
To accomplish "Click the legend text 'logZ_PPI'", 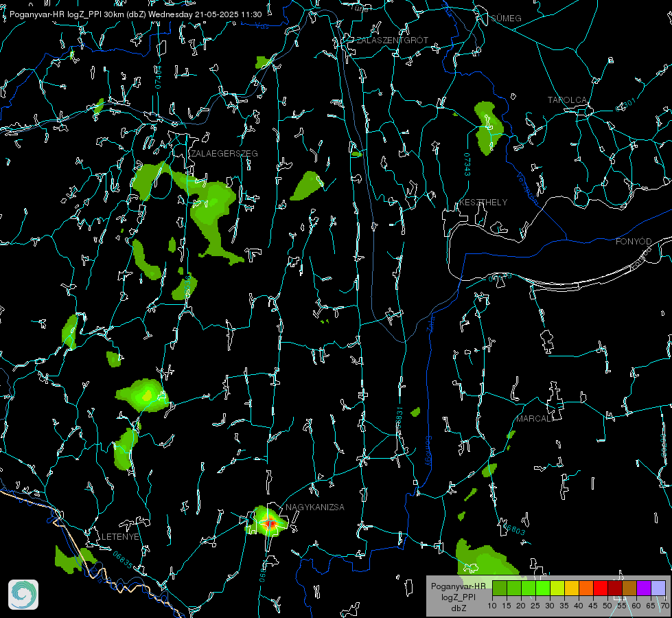I will [459, 597].
